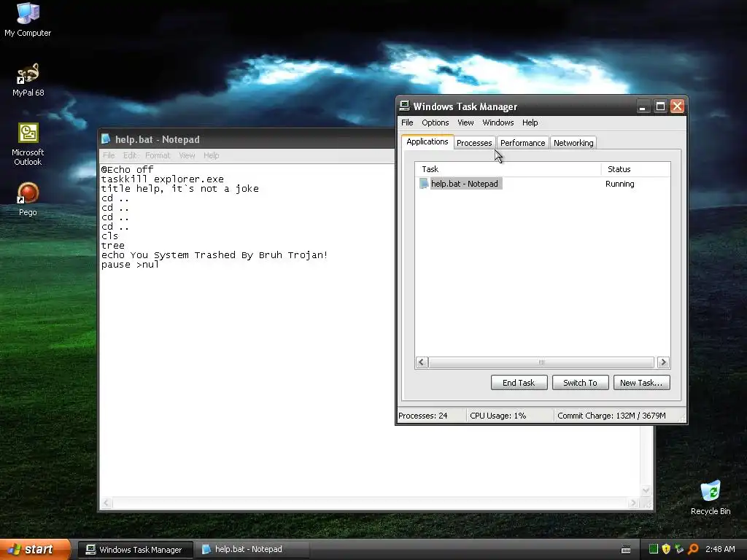Sort by the Task column header
Viewport: 747px width, 560px height.
[508, 169]
